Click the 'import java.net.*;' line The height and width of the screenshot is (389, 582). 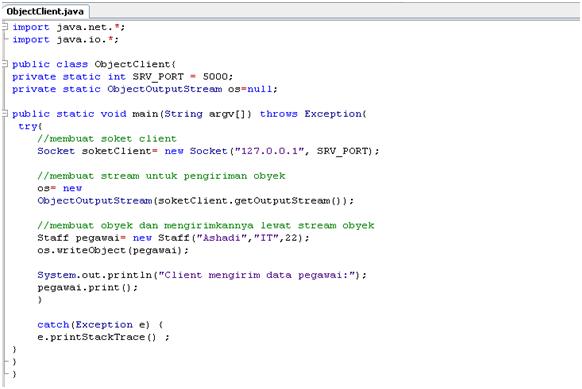coord(69,27)
